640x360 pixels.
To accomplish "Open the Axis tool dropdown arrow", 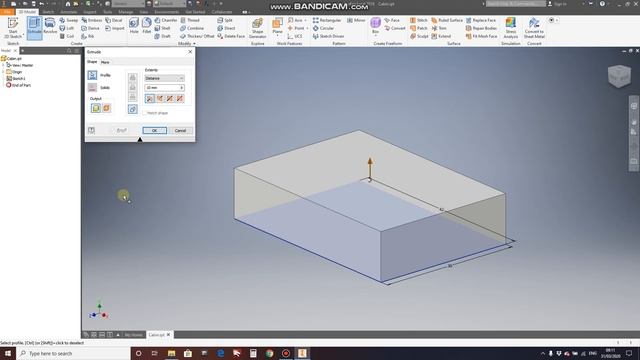I will (x=306, y=20).
